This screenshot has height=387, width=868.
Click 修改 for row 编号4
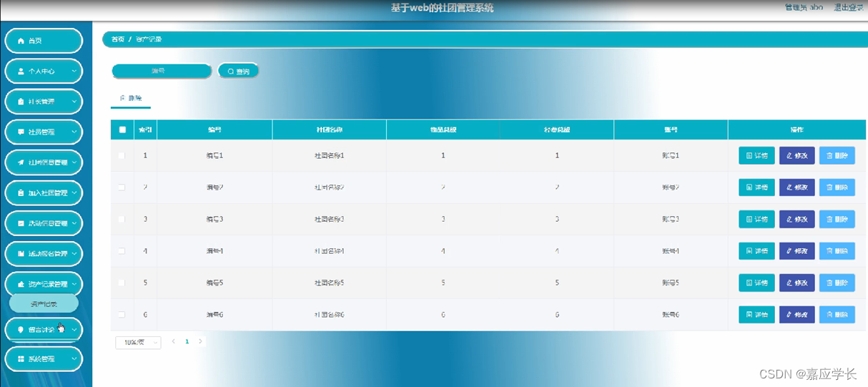[x=797, y=251]
